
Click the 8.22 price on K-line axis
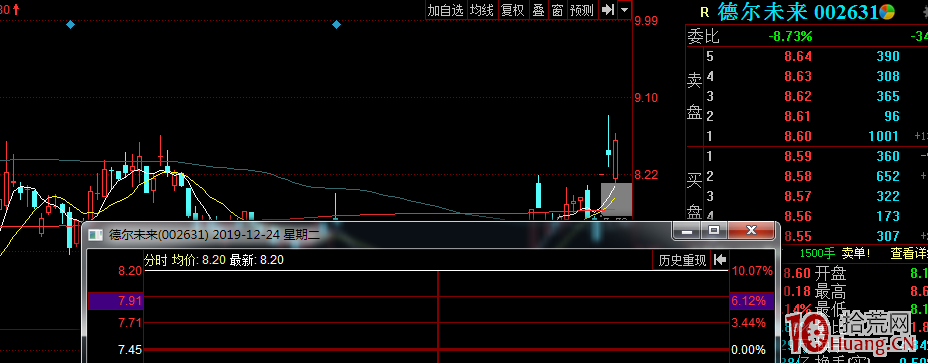pyautogui.click(x=646, y=175)
